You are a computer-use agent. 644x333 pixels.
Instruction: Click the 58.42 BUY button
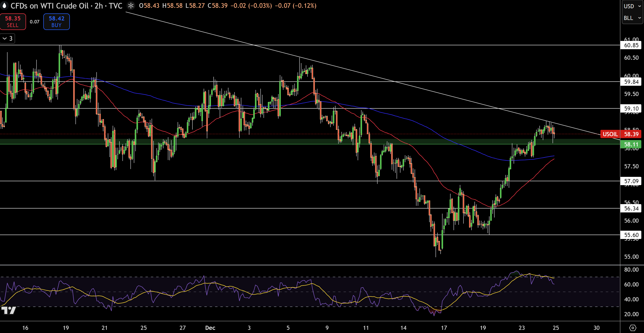(56, 21)
